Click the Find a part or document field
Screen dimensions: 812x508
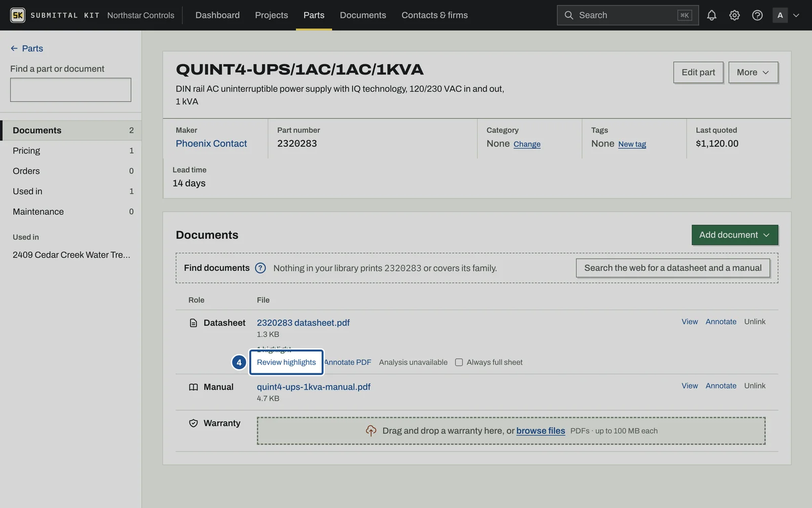click(71, 90)
